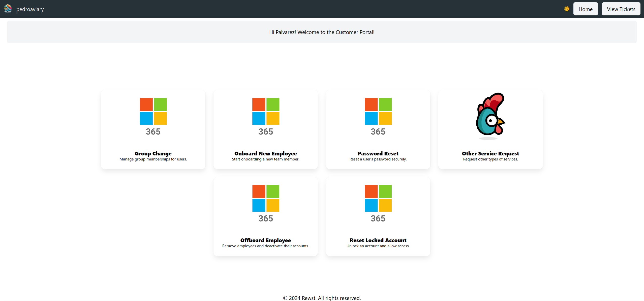
Task: Click "Unlock an account and allow access" description
Action: (378, 246)
